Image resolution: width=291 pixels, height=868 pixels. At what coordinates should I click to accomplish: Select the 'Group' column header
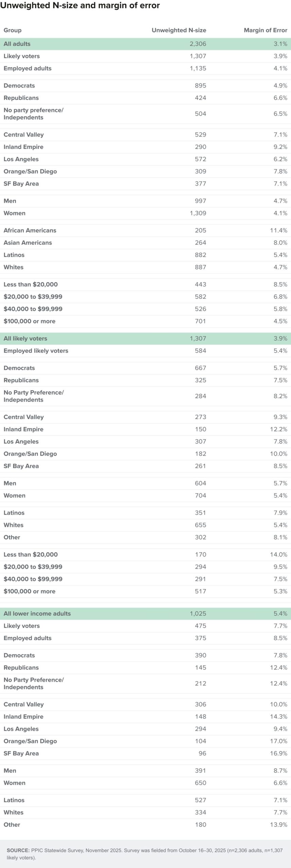13,30
